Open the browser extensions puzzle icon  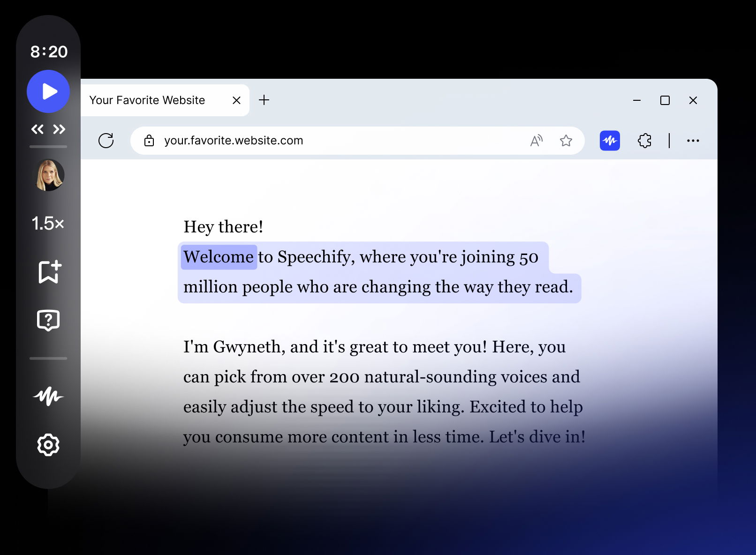click(x=644, y=140)
